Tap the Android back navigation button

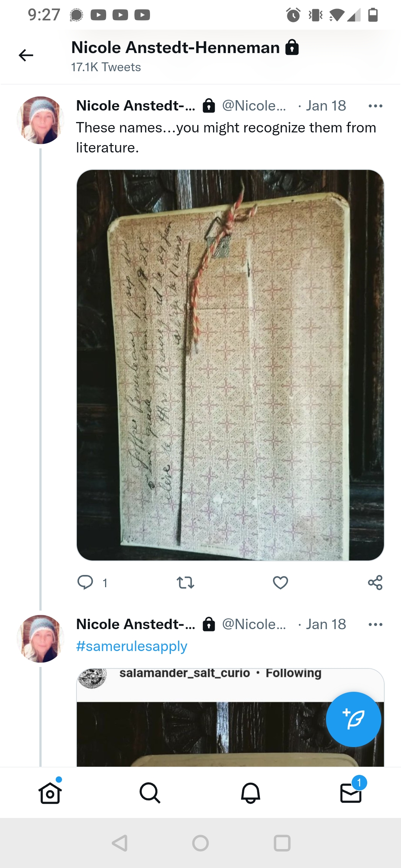point(120,843)
